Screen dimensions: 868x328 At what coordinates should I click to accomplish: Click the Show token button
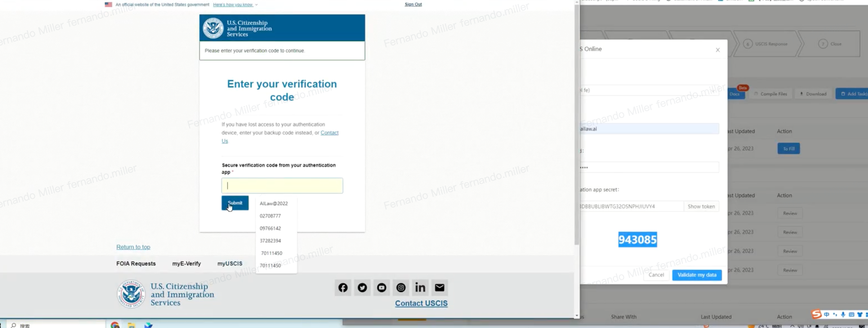point(701,206)
